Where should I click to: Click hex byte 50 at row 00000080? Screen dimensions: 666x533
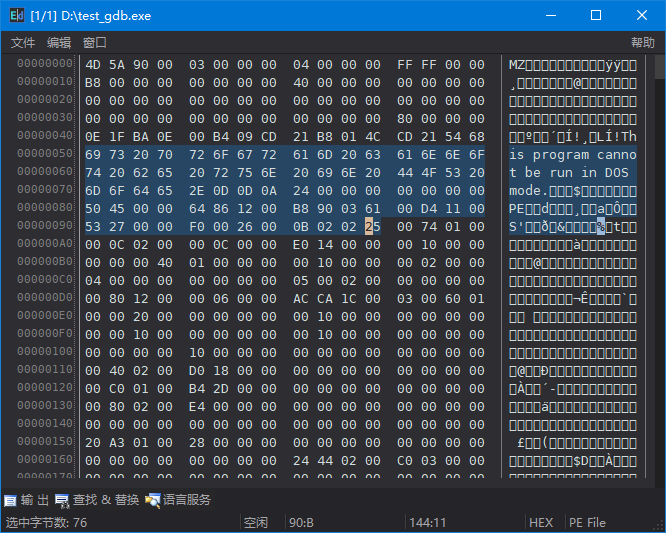pyautogui.click(x=93, y=209)
